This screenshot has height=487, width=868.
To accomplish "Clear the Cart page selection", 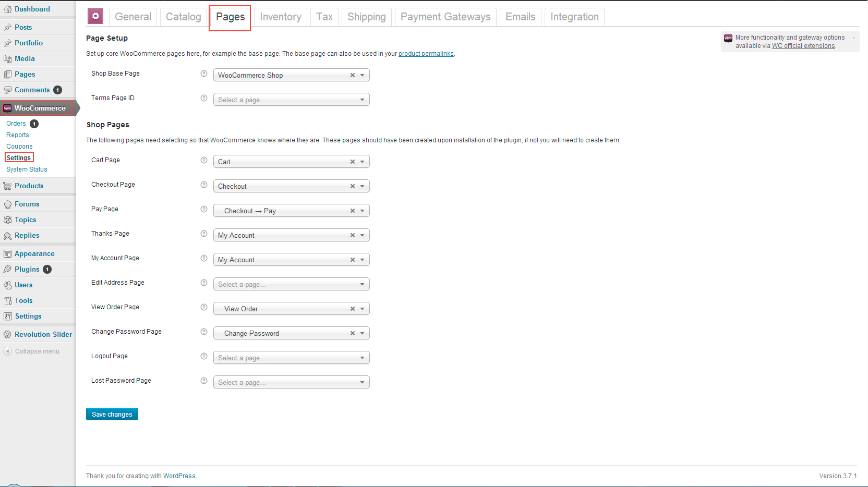I will [353, 162].
